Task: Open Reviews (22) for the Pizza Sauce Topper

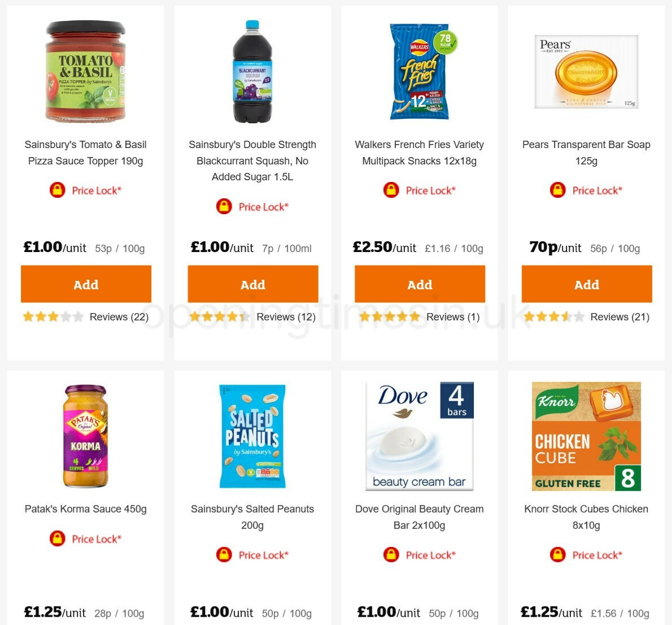Action: [x=119, y=317]
